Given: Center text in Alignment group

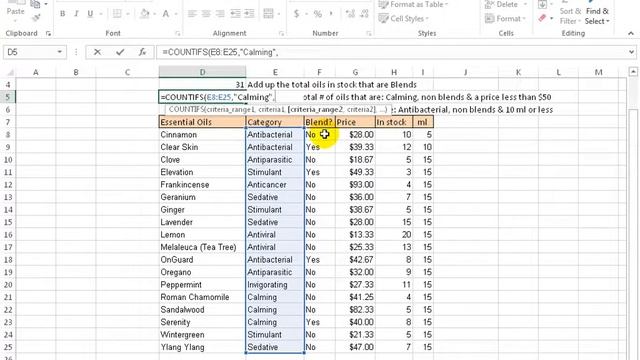Looking at the screenshot, I should [206, 14].
